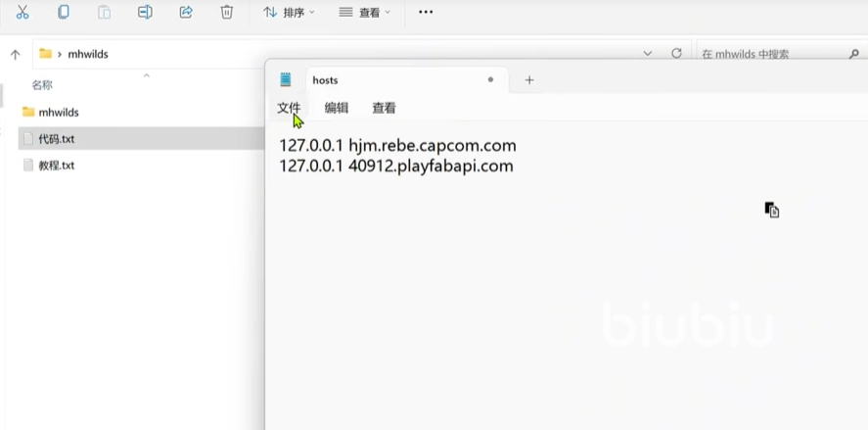Click the Rename icon in toolbar
Viewport: 868px width, 430px height.
pos(145,13)
